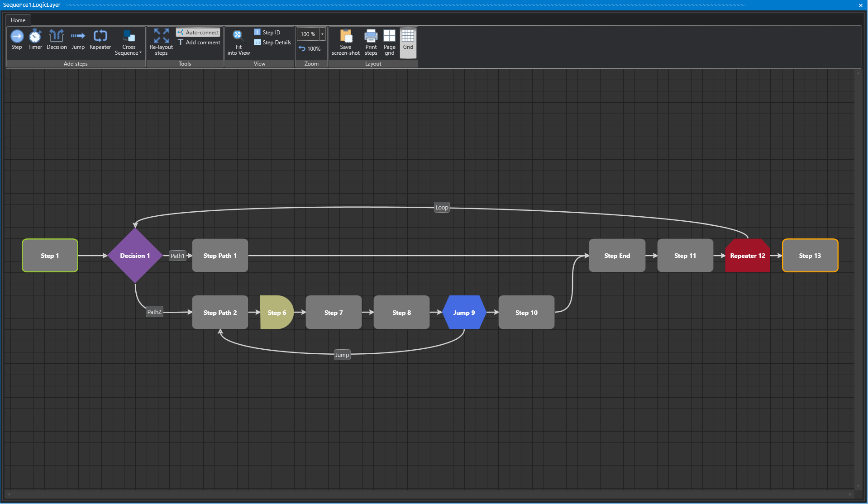The image size is (868, 504).
Task: Select the Step 13 node
Action: point(810,256)
